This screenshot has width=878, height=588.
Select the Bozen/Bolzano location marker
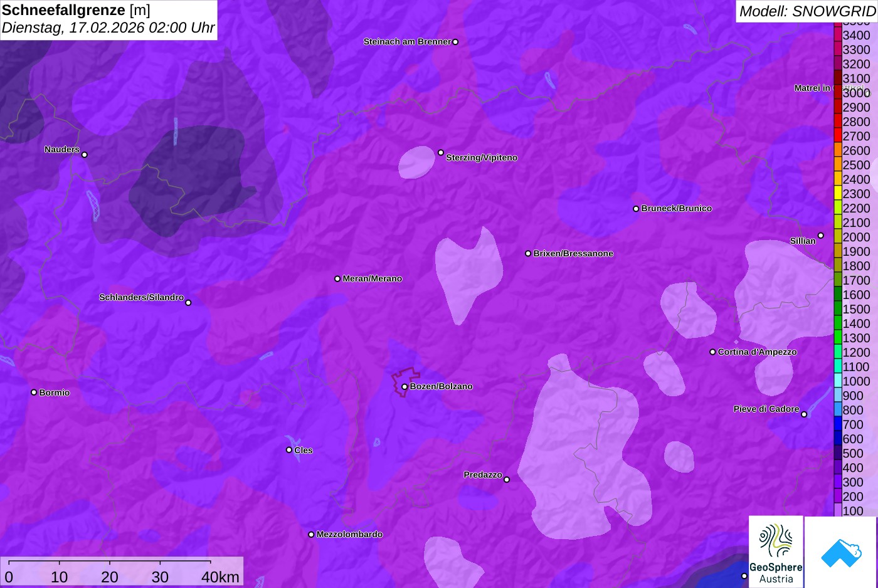point(405,387)
